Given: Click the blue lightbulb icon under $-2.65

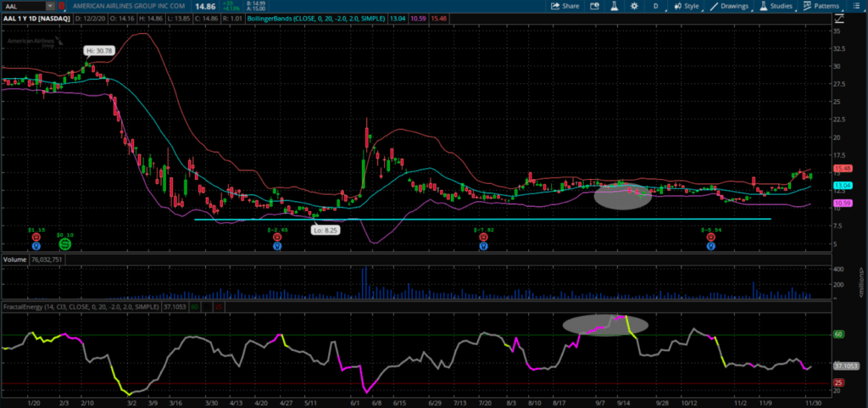Looking at the screenshot, I should pos(277,244).
